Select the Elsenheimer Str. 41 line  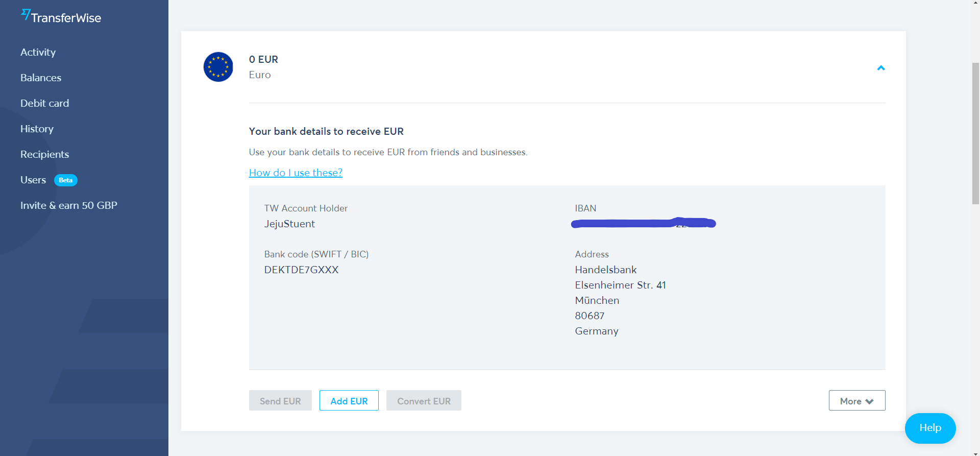point(620,285)
